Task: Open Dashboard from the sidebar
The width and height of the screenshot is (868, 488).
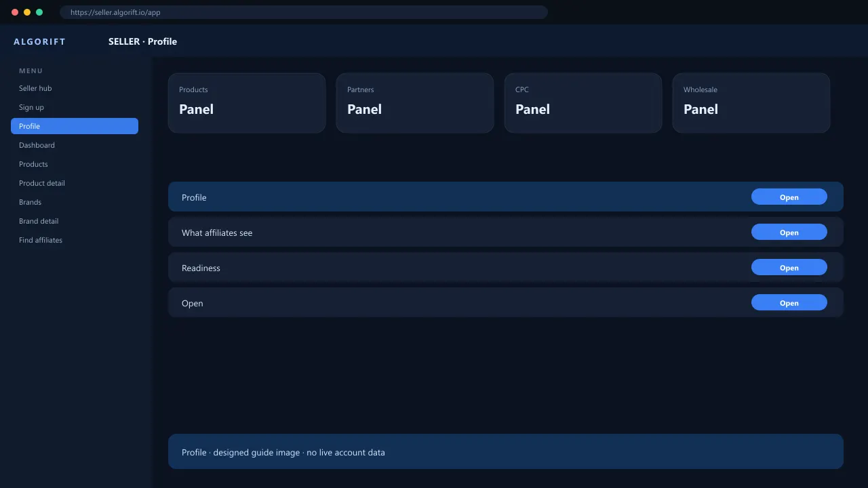Action: coord(75,145)
